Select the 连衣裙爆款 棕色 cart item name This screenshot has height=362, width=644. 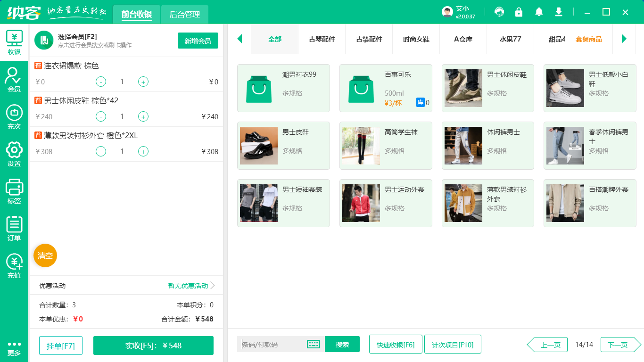coord(71,66)
